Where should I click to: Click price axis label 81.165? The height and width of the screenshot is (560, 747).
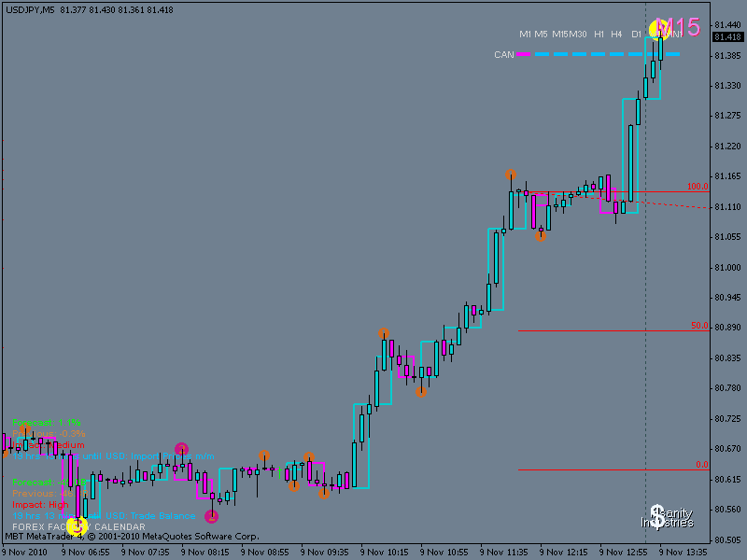727,176
